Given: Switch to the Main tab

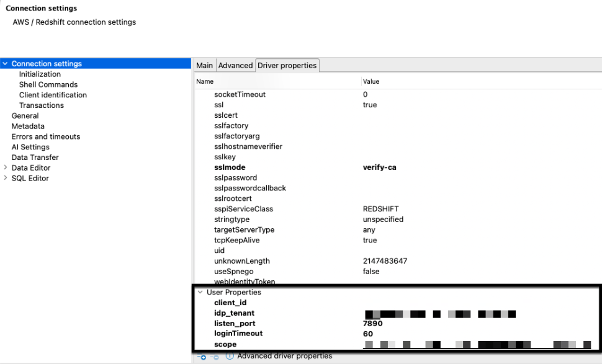Looking at the screenshot, I should coord(204,64).
